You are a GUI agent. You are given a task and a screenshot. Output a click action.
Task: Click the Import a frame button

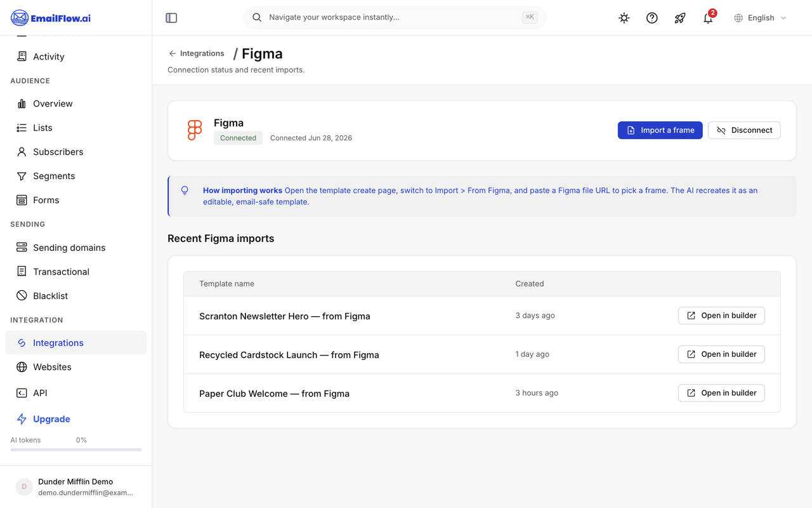(660, 130)
